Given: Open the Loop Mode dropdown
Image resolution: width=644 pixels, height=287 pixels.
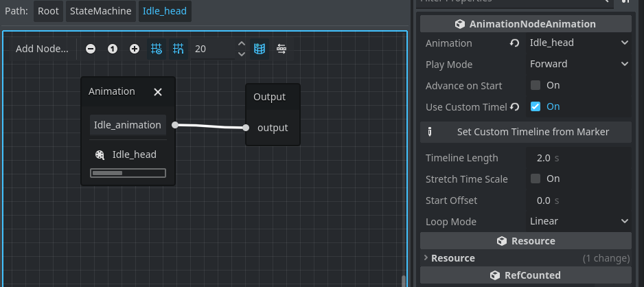Looking at the screenshot, I should 578,222.
